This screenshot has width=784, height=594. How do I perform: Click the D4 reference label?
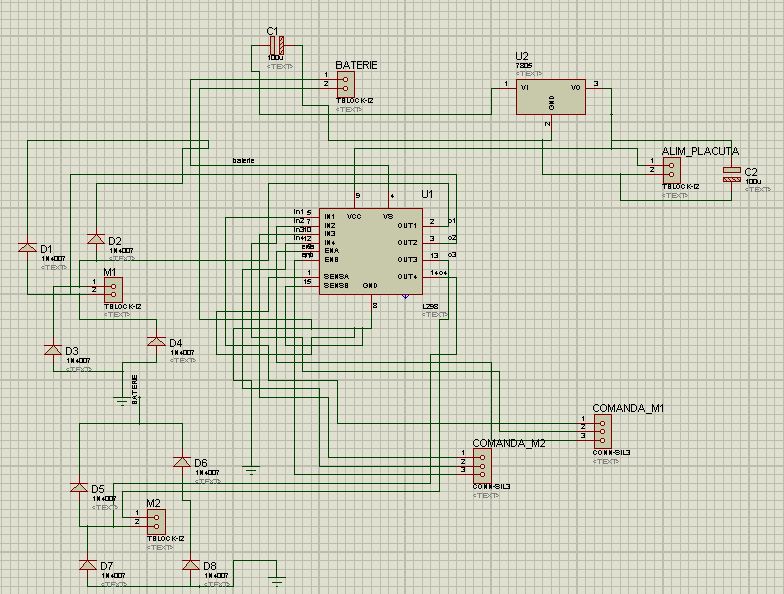pos(176,343)
